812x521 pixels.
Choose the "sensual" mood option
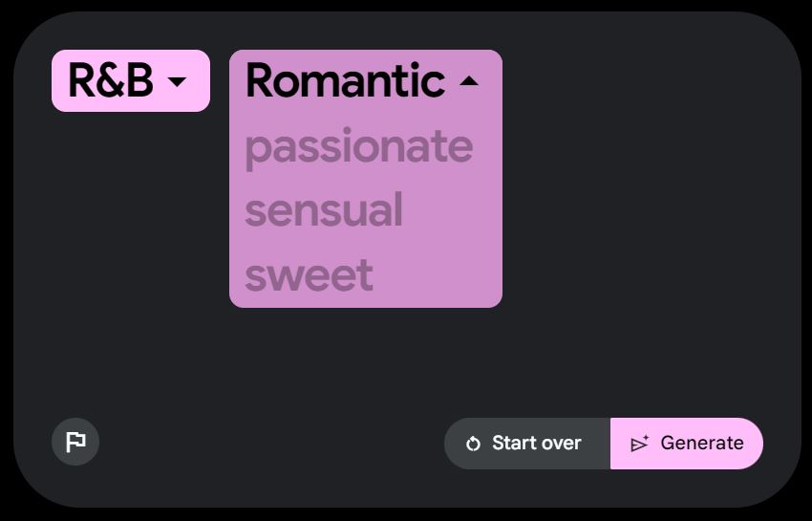coord(324,210)
